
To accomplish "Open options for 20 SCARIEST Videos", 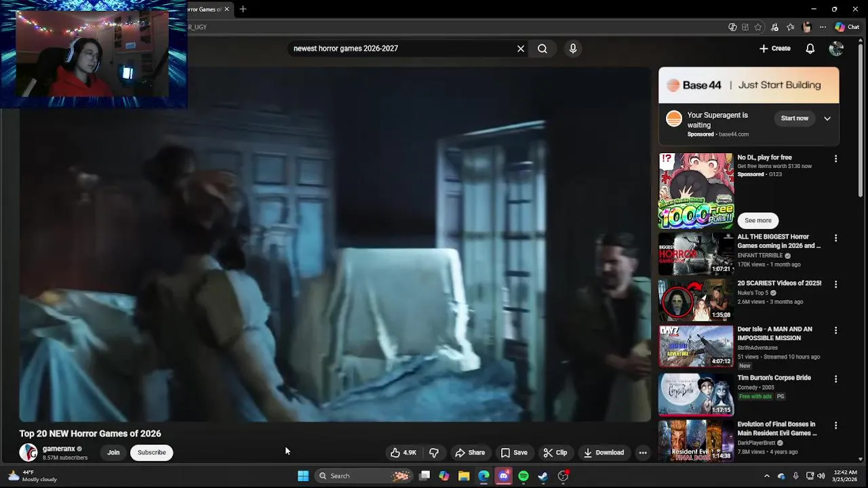I will pyautogui.click(x=835, y=284).
